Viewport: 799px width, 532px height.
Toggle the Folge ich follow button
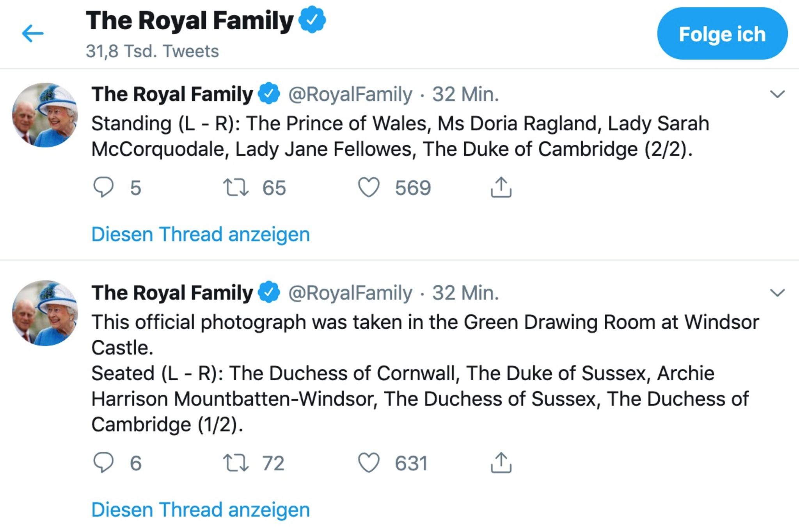[x=722, y=34]
